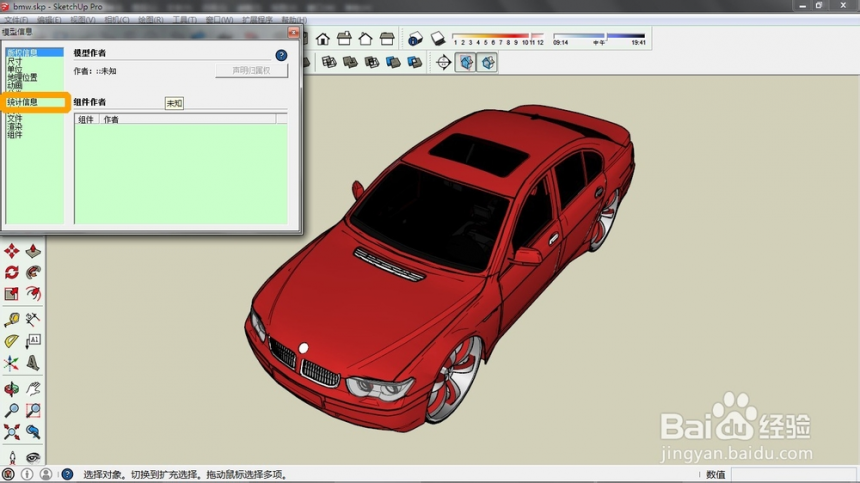860x483 pixels.
Task: Toggle shadows display icon
Action: point(438,39)
